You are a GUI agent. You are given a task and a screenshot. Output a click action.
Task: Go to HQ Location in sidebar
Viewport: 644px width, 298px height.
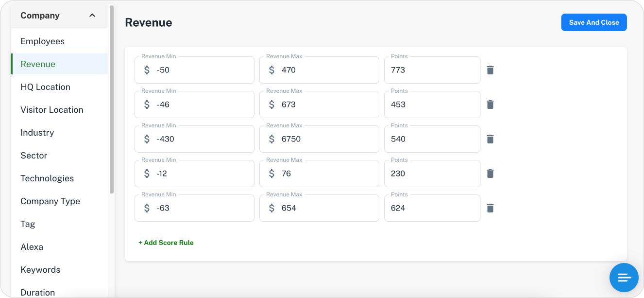(45, 87)
